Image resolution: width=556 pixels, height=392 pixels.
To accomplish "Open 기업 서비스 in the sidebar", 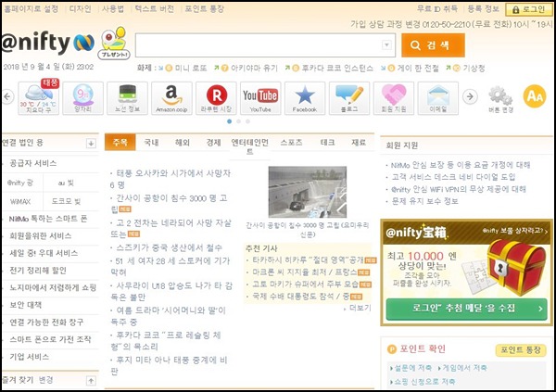I will (30, 357).
